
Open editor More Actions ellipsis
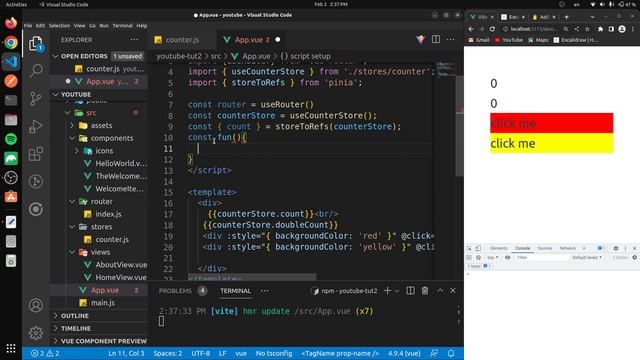coord(450,40)
